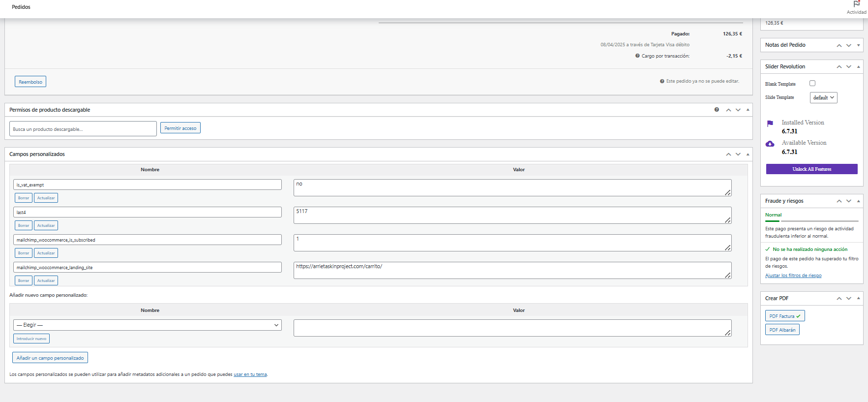Move Permisos de producto descargable panel up
Image resolution: width=868 pixels, height=402 pixels.
click(x=728, y=110)
